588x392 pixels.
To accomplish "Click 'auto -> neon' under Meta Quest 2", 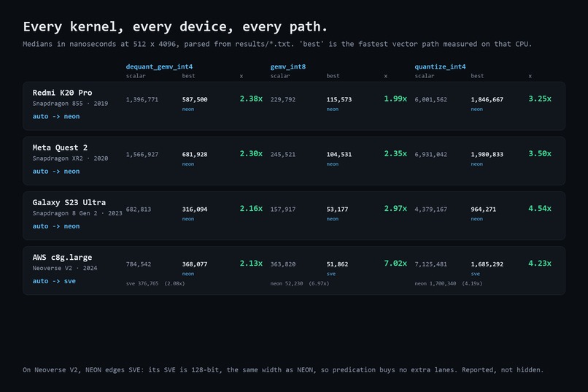I will tap(56, 171).
